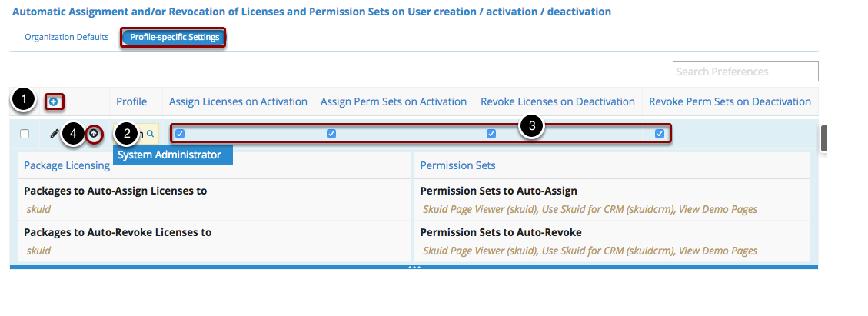Click the Search Preferences input box

point(745,72)
